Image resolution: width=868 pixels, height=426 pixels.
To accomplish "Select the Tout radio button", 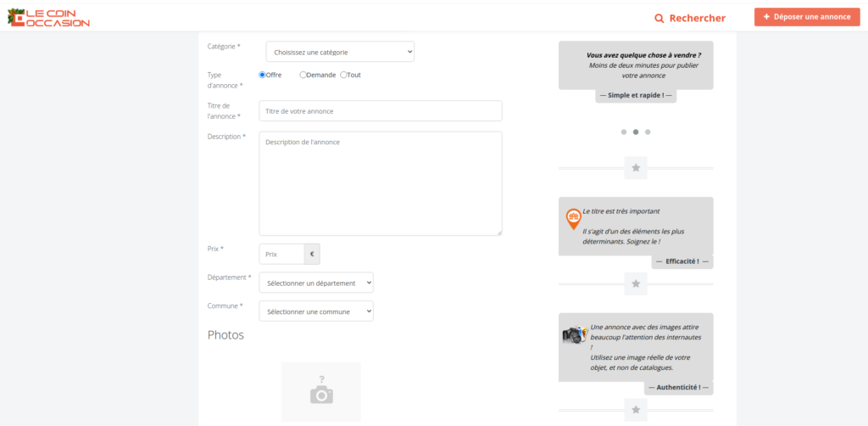I will point(343,75).
